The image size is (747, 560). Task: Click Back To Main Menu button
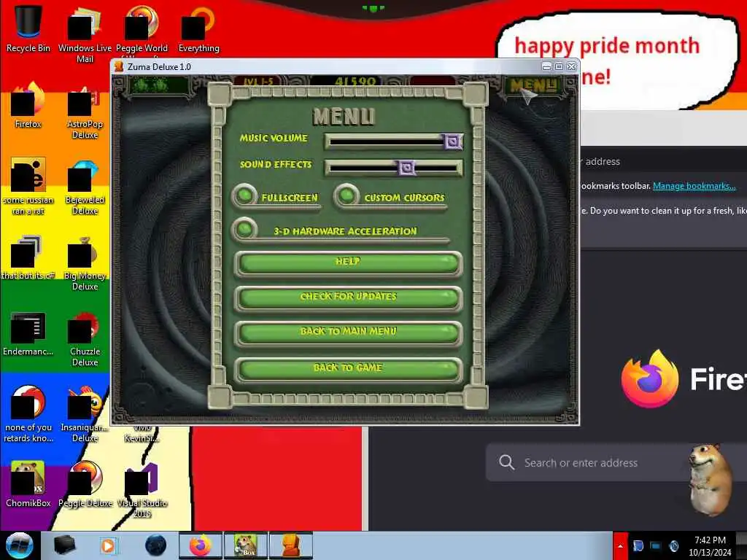coord(348,332)
